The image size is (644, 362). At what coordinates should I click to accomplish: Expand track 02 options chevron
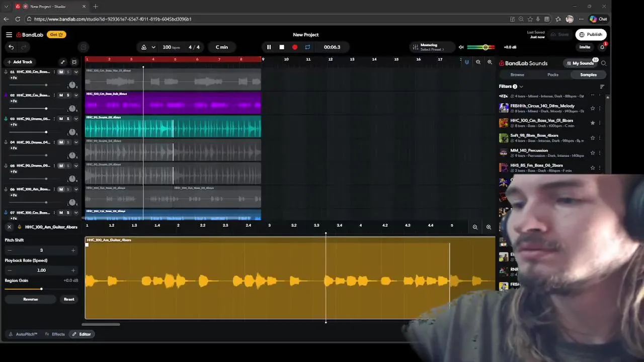(x=76, y=95)
